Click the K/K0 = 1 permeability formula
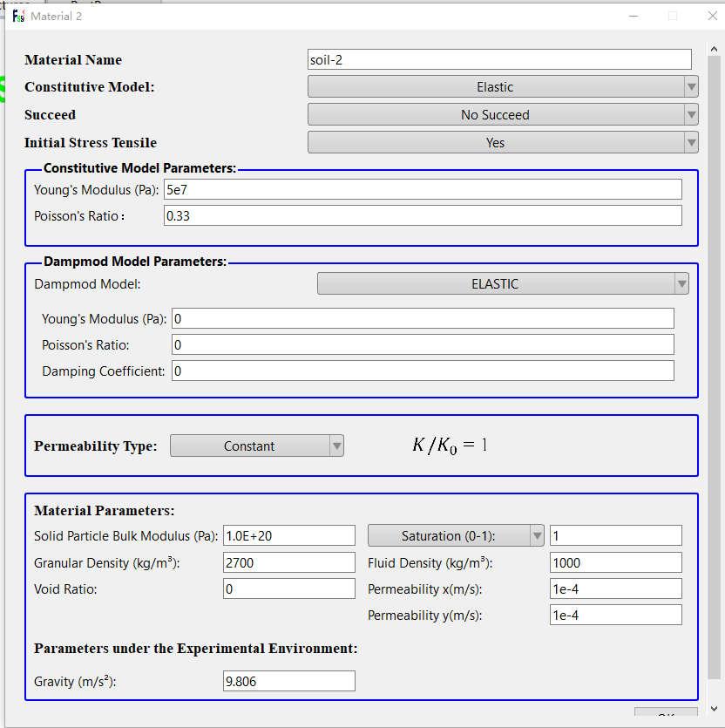 [450, 446]
